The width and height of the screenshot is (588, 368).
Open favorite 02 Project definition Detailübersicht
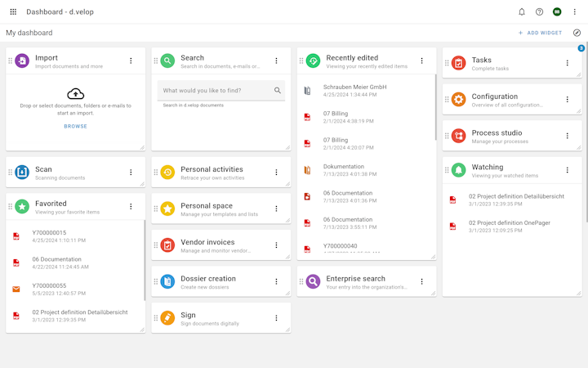75,316
